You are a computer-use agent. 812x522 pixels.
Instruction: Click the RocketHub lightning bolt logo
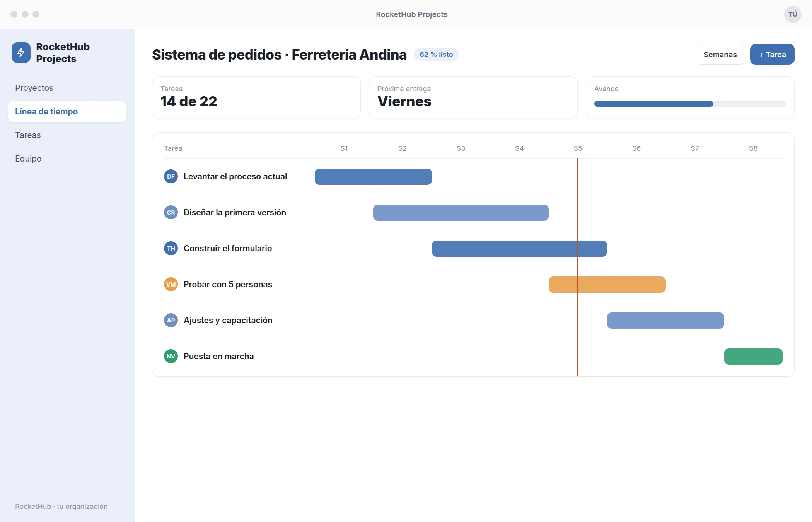click(x=21, y=53)
